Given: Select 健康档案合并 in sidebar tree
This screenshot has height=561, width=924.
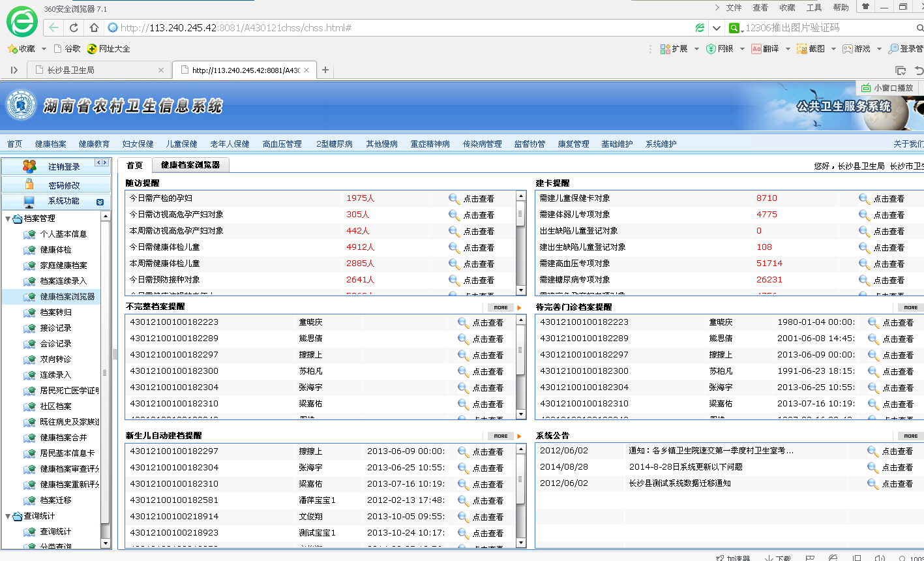Looking at the screenshot, I should pyautogui.click(x=64, y=438).
